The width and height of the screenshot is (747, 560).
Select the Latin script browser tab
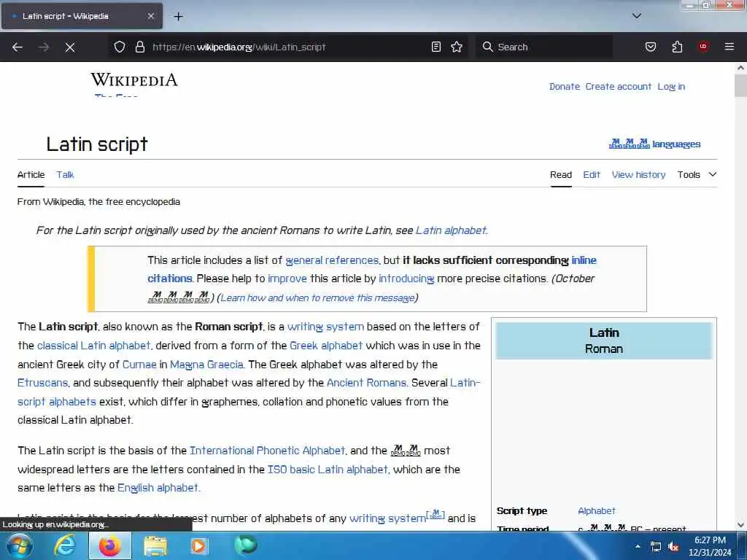(82, 16)
